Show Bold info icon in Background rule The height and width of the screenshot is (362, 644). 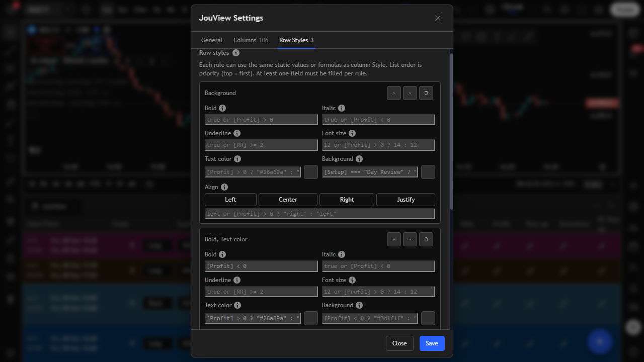[222, 108]
